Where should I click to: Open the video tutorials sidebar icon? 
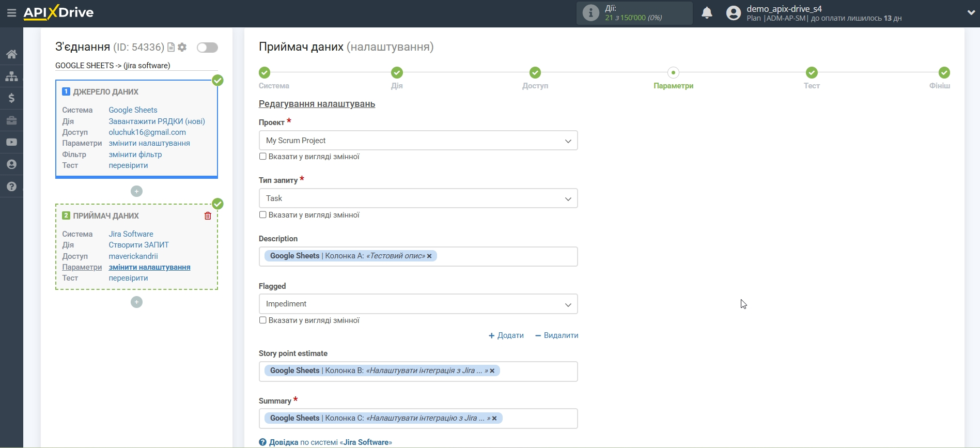(x=11, y=142)
